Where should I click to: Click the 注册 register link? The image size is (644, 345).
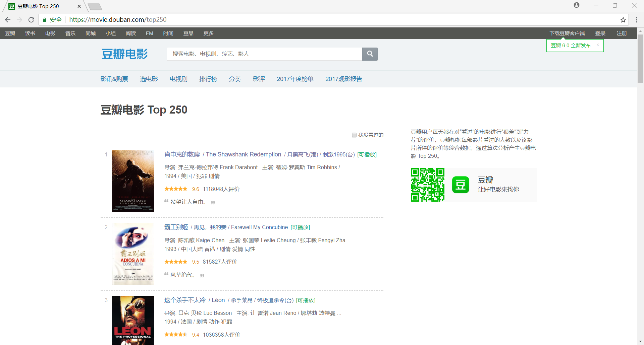(622, 33)
